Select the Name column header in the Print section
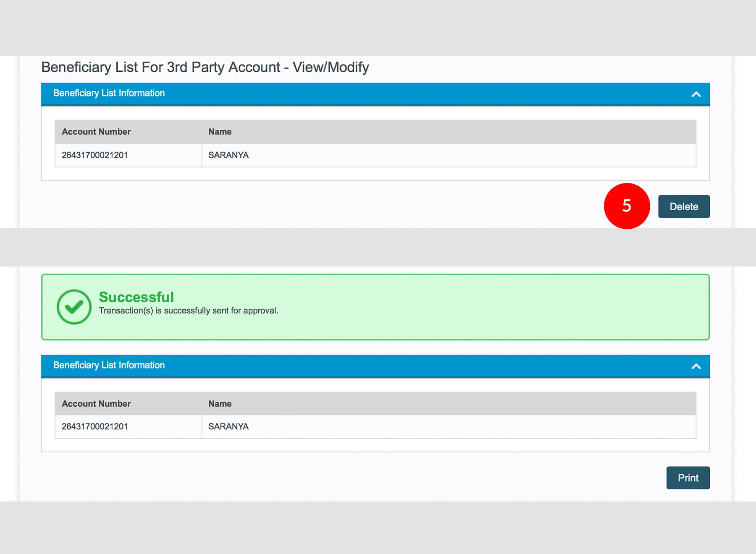Screen dimensions: 756x554 (x=220, y=404)
